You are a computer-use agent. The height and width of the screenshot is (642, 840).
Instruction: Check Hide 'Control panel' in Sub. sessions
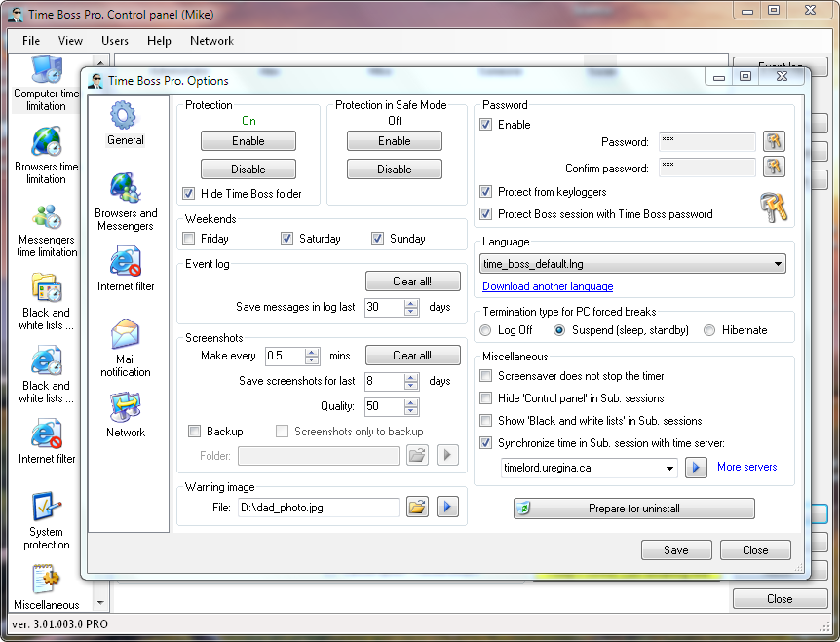(x=486, y=398)
